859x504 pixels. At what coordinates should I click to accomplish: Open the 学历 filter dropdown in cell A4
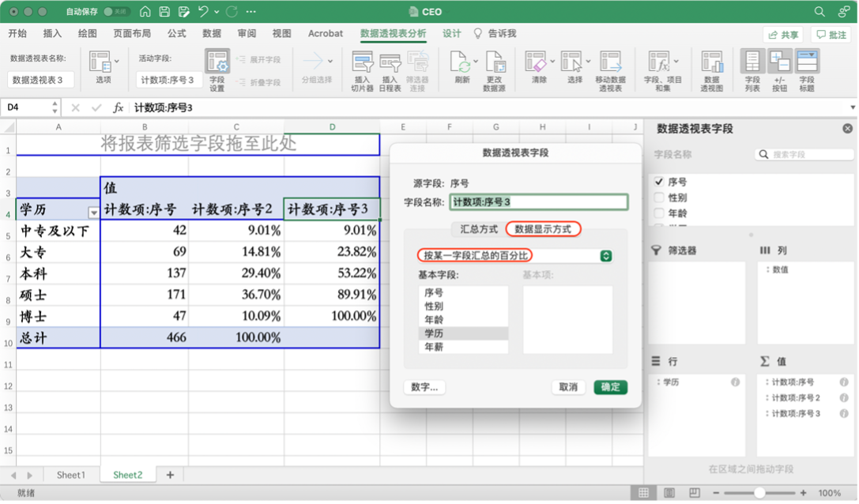click(93, 212)
